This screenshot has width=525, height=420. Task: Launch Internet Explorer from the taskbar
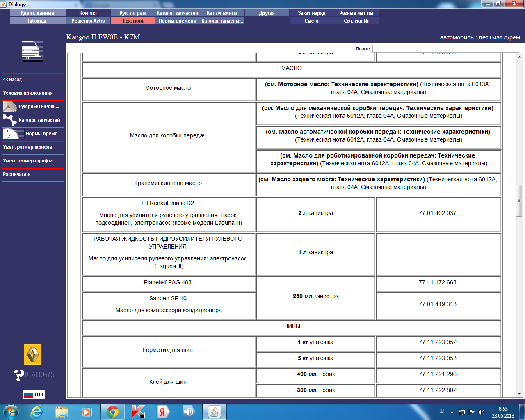point(37,412)
